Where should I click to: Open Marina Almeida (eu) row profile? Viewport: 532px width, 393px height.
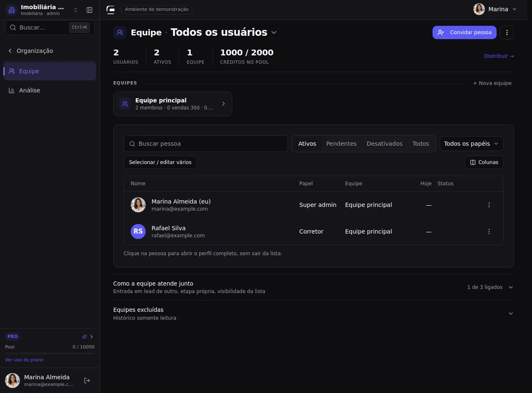pyautogui.click(x=313, y=205)
